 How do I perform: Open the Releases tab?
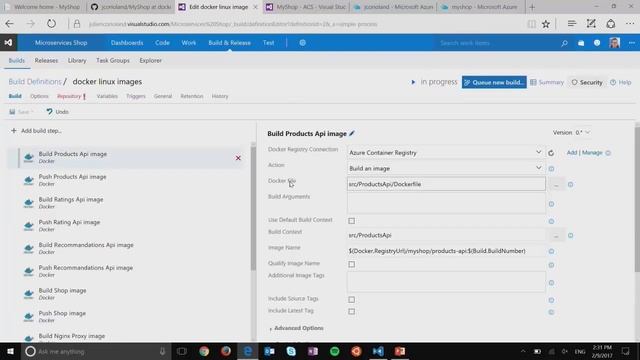(46, 60)
